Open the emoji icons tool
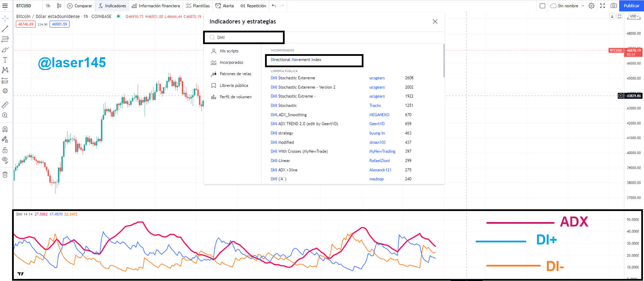The width and height of the screenshot is (644, 281). click(5, 91)
